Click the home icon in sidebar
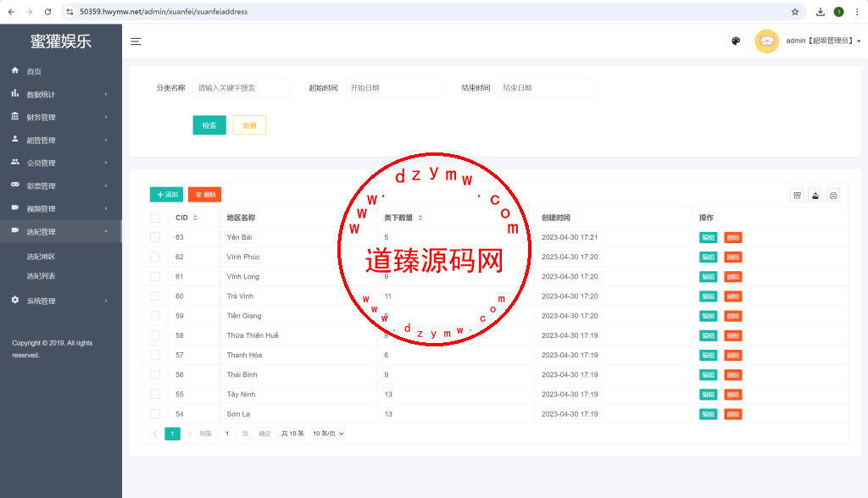The height and width of the screenshot is (498, 868). click(x=15, y=70)
